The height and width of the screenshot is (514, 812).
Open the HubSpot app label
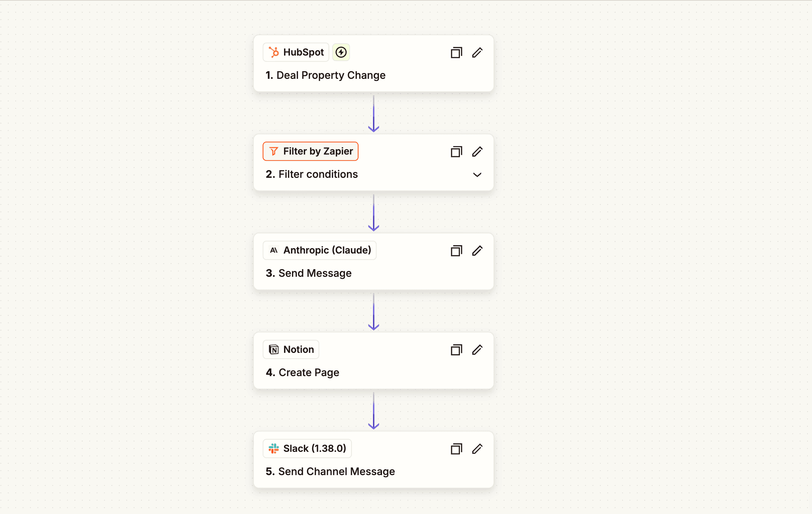(x=296, y=52)
